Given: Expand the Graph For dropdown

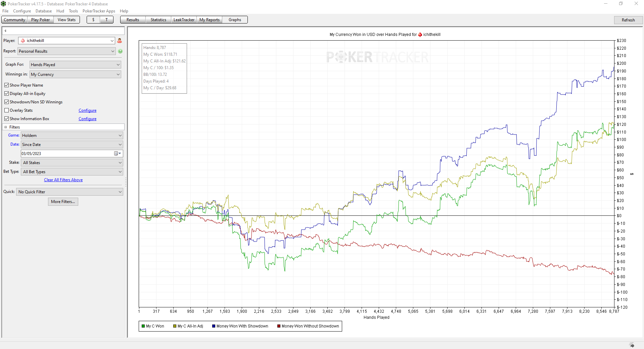Looking at the screenshot, I should pos(75,65).
